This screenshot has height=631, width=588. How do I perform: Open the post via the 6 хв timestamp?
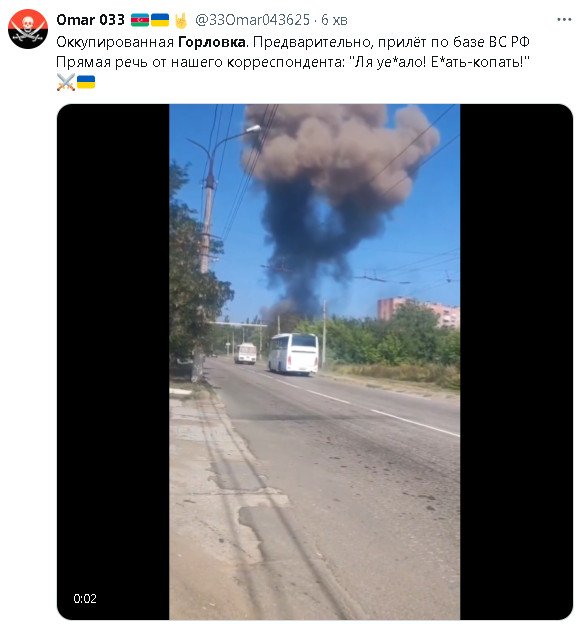pos(334,20)
